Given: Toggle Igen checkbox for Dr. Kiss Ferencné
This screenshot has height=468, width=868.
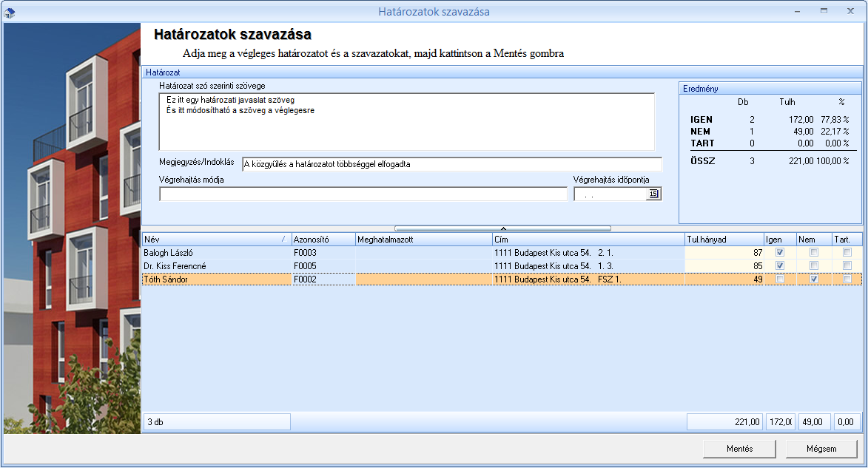Looking at the screenshot, I should pyautogui.click(x=780, y=265).
